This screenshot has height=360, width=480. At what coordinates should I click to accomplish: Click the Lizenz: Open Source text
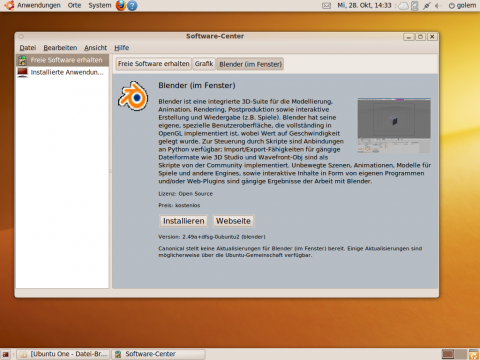pyautogui.click(x=185, y=194)
